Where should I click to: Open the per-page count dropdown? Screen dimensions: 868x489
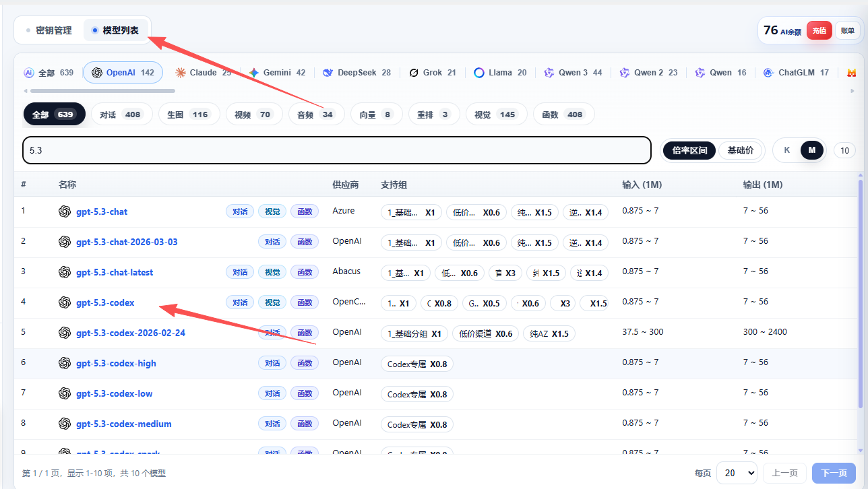pyautogui.click(x=736, y=473)
